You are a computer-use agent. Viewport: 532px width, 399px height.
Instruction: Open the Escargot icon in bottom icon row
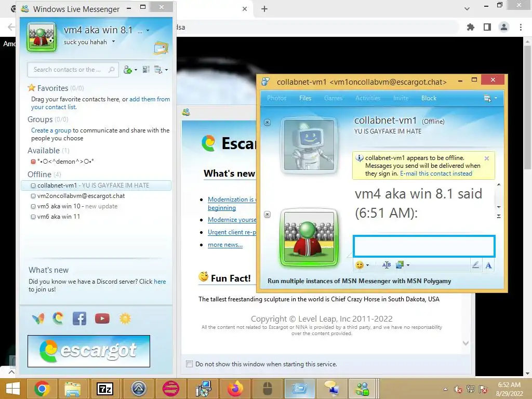click(58, 318)
